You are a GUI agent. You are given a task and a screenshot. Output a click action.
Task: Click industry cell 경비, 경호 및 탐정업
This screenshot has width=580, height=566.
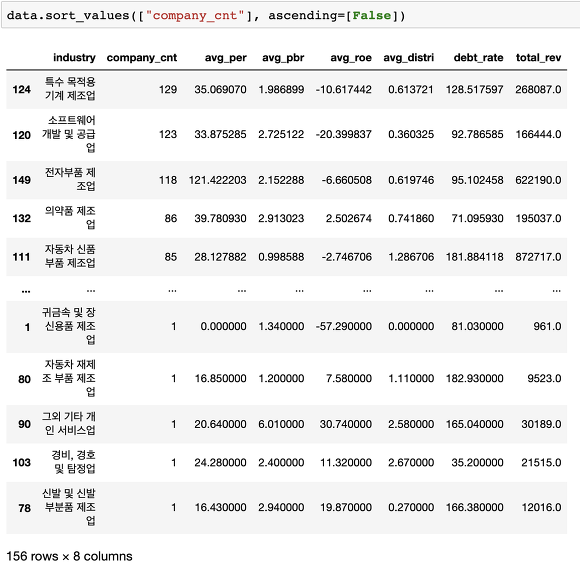pos(73,462)
